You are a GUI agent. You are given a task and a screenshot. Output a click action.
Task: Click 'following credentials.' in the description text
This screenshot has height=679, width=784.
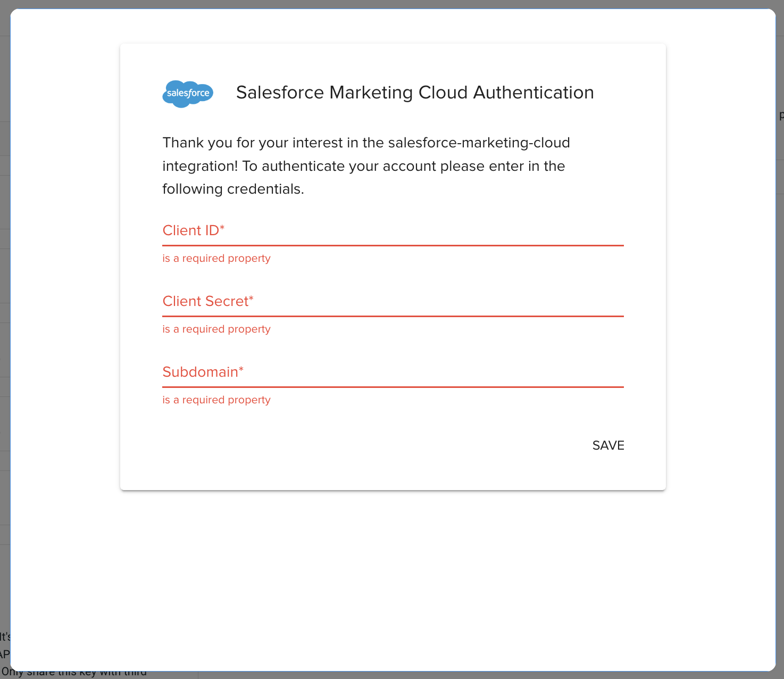pos(233,189)
